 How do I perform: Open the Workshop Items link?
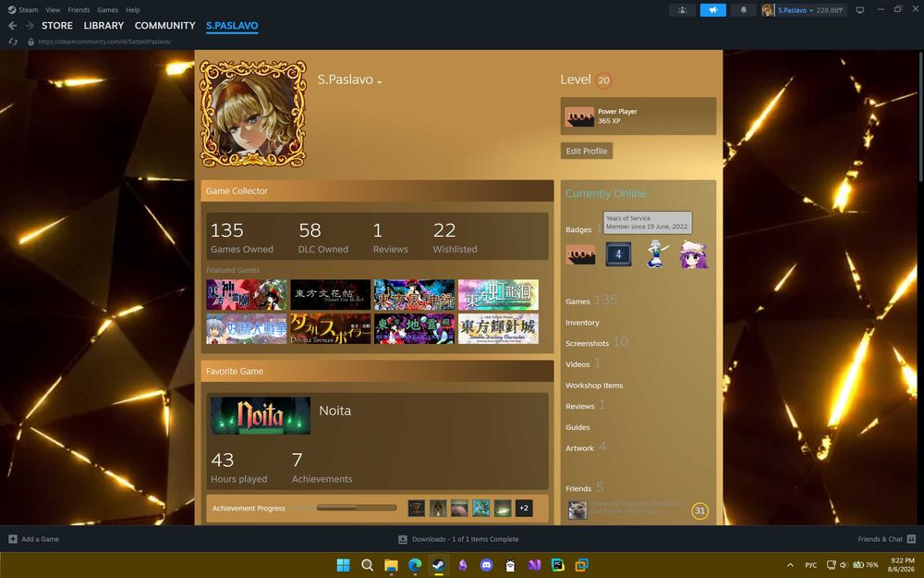click(594, 385)
